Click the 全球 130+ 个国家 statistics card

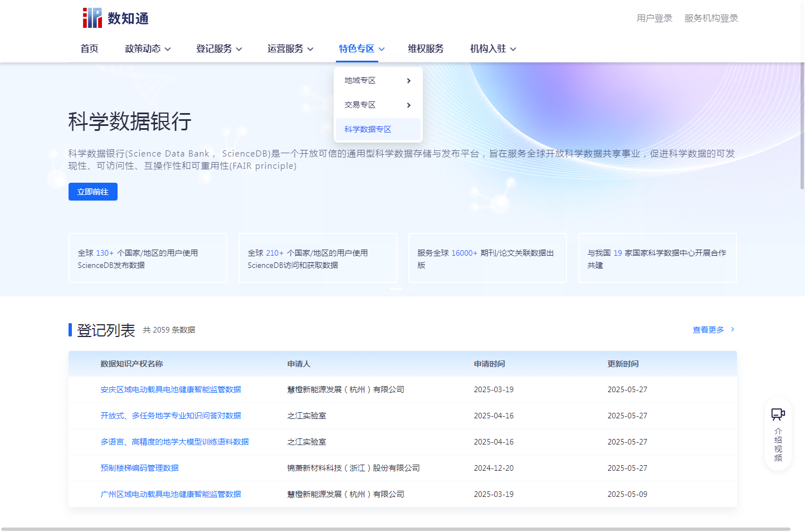point(148,258)
